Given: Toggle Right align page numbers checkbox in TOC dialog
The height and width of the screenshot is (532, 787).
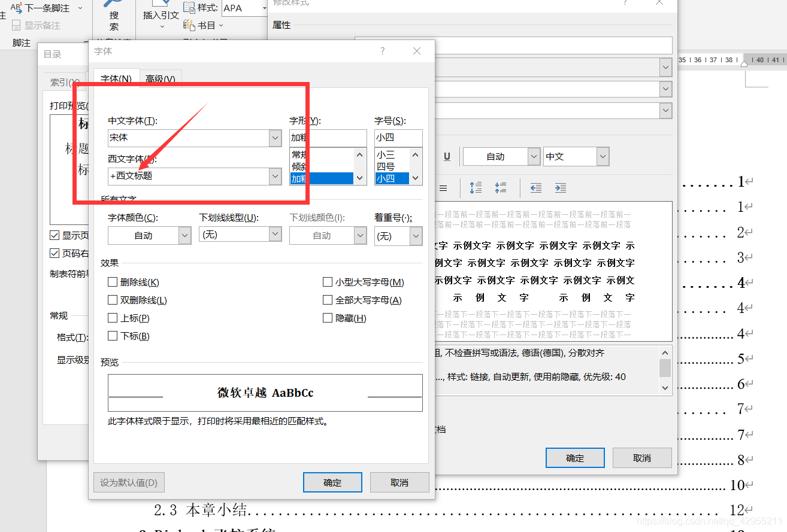Looking at the screenshot, I should pyautogui.click(x=55, y=253).
